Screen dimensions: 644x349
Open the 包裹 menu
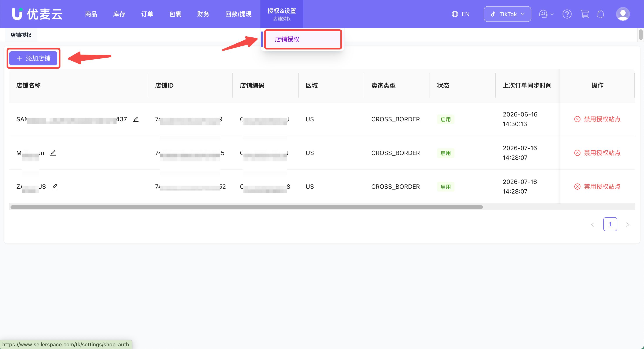pos(175,14)
